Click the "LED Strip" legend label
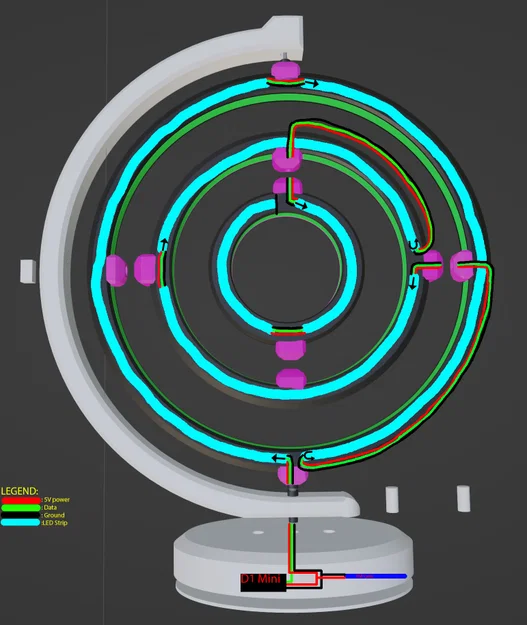Image resolution: width=527 pixels, height=625 pixels. point(55,523)
